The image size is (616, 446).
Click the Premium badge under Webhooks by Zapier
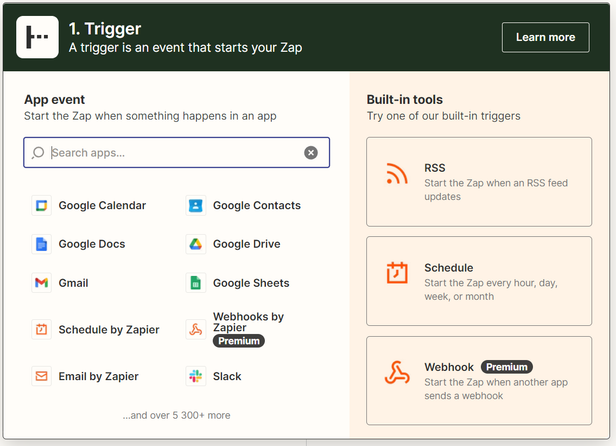(238, 341)
